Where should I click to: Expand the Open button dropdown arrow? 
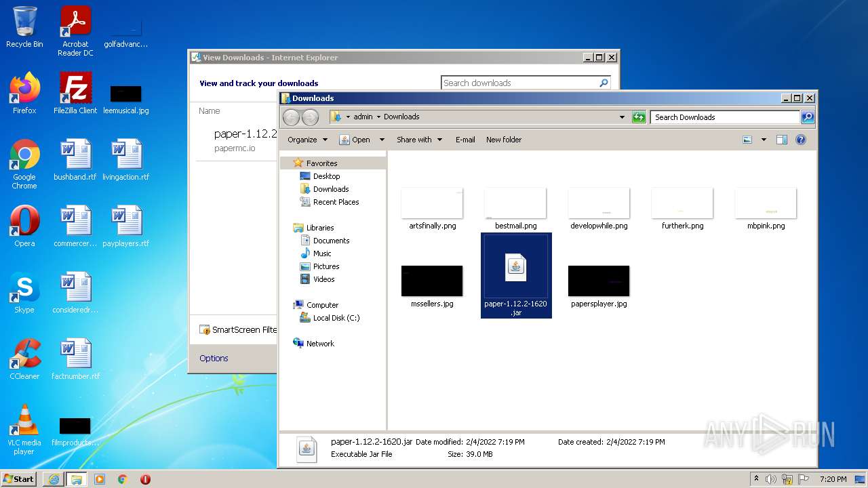(382, 140)
